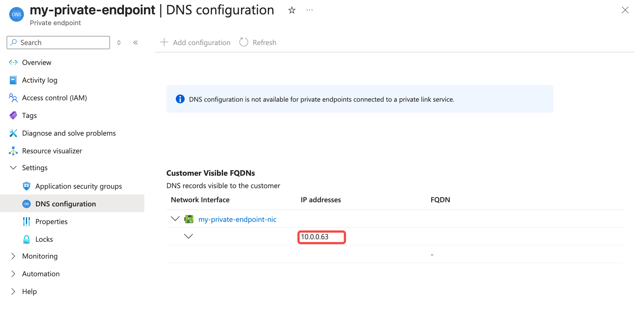Open Properties settings page
This screenshot has height=310, width=644.
[x=51, y=222]
